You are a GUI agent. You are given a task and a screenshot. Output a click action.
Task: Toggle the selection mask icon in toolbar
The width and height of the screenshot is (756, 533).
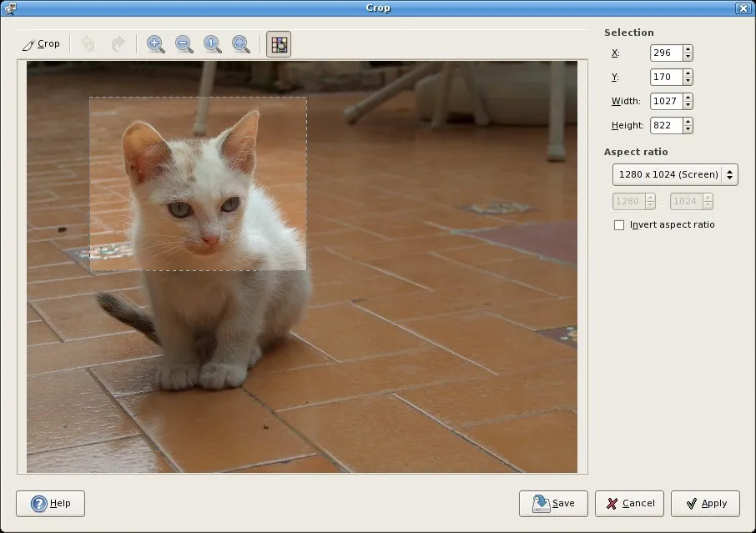[279, 44]
